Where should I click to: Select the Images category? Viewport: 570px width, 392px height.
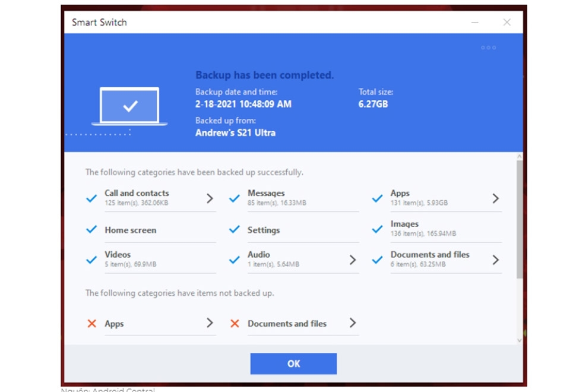point(404,224)
